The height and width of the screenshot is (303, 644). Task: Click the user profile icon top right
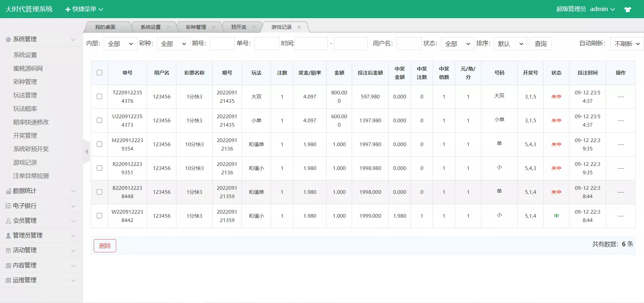(x=628, y=9)
